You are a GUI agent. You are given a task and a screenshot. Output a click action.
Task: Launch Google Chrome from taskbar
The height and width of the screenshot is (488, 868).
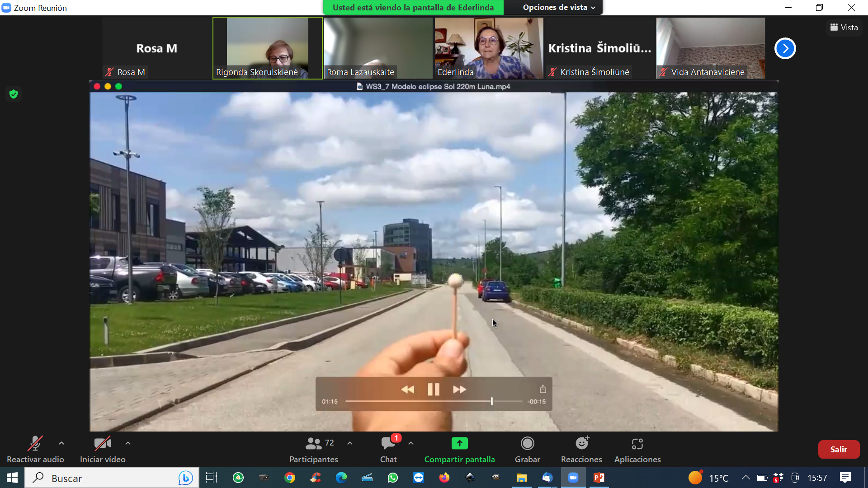tap(290, 478)
